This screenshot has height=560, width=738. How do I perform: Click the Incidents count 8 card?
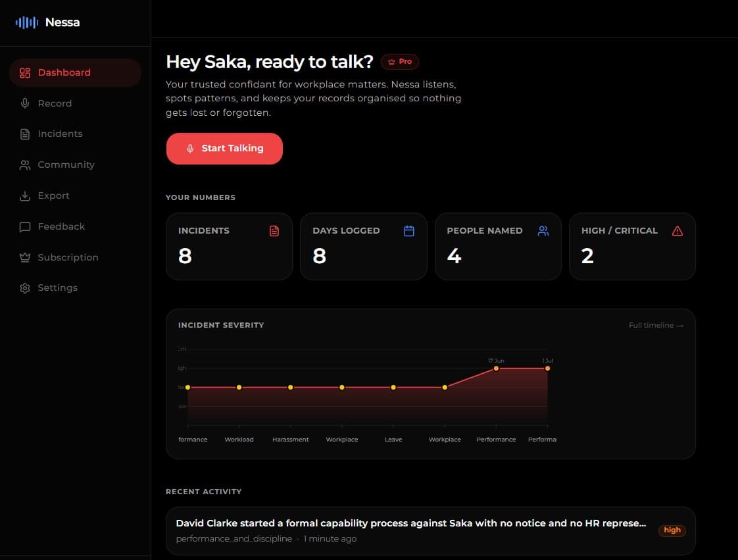click(x=229, y=246)
